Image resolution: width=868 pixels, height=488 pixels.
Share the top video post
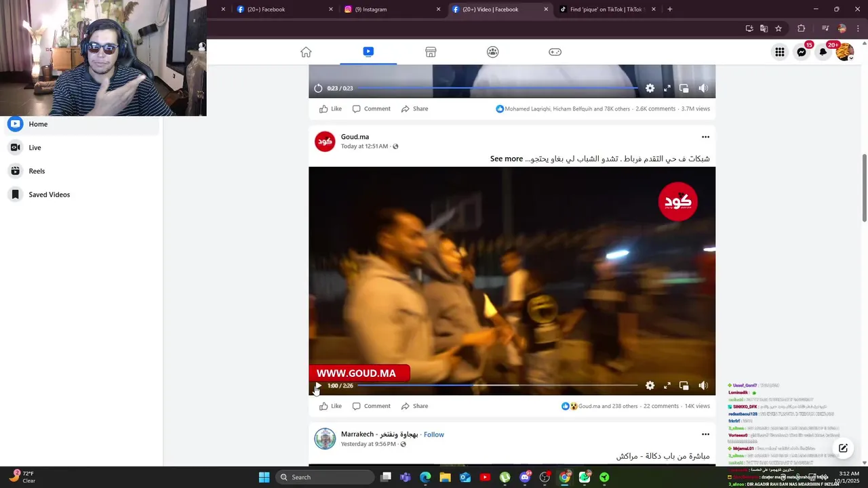pos(414,108)
